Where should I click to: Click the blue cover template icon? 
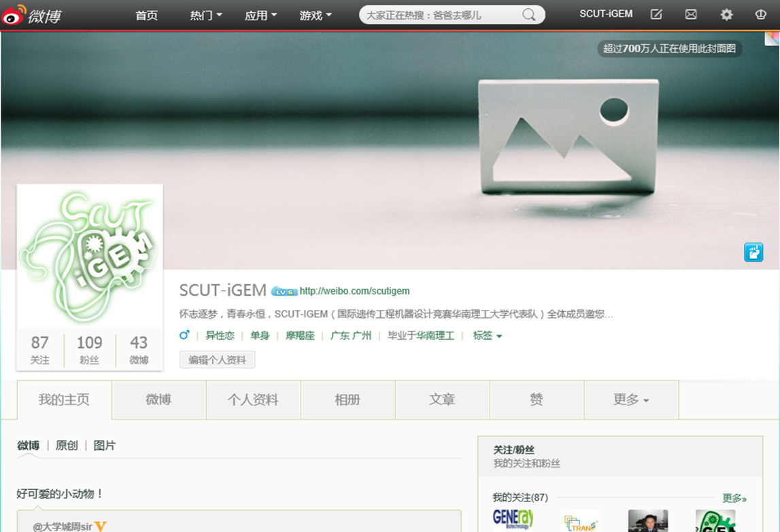click(753, 252)
